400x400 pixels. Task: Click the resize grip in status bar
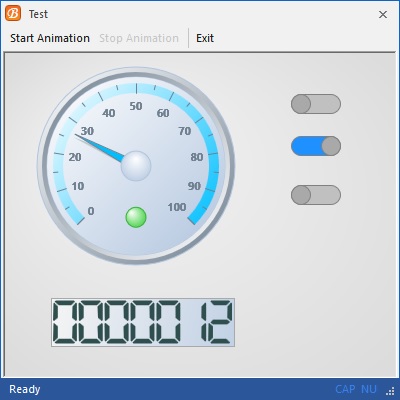(390, 390)
